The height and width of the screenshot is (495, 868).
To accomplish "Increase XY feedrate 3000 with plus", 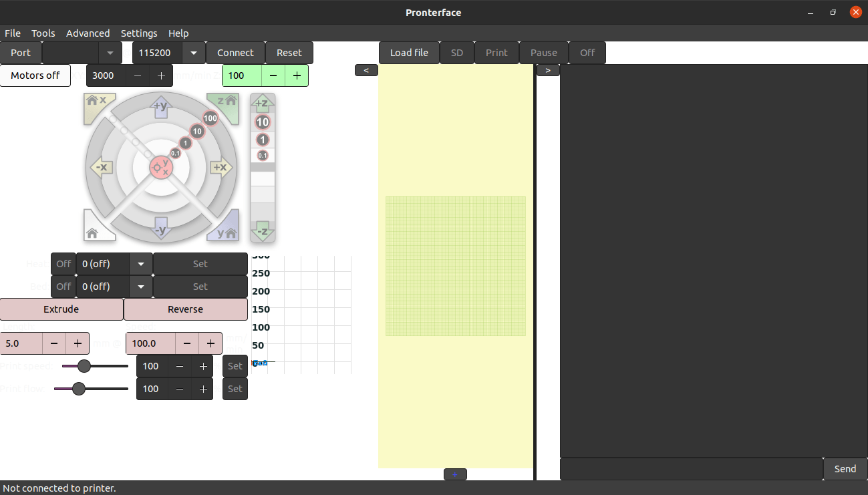I will 161,75.
